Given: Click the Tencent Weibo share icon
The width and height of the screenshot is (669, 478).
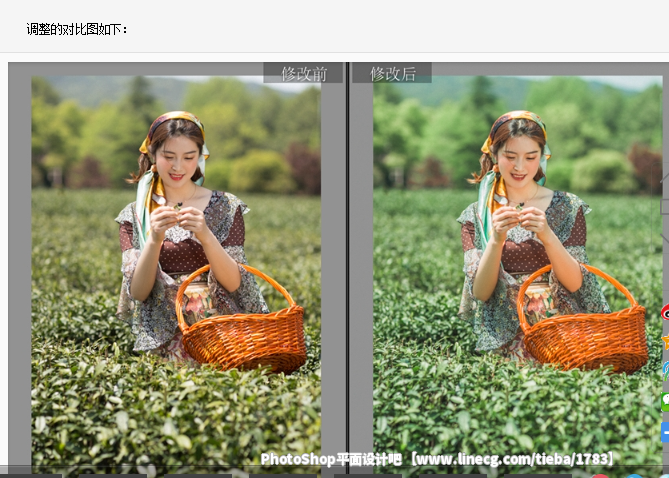Looking at the screenshot, I should click(x=665, y=371).
